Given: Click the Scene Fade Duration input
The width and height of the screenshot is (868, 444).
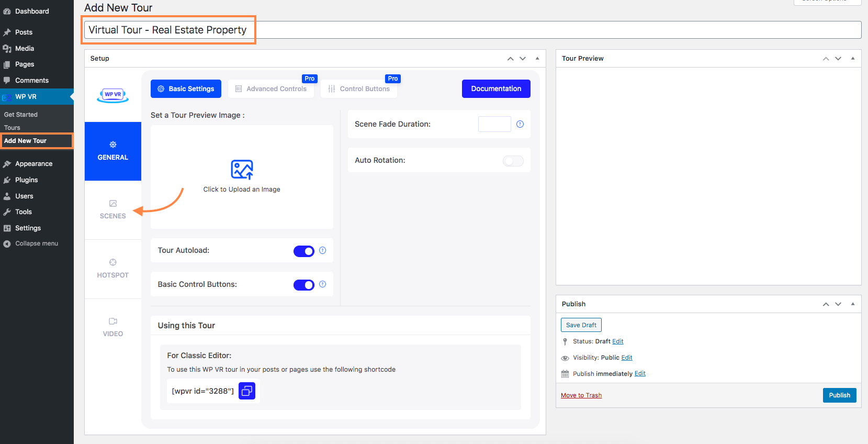Looking at the screenshot, I should (x=494, y=124).
